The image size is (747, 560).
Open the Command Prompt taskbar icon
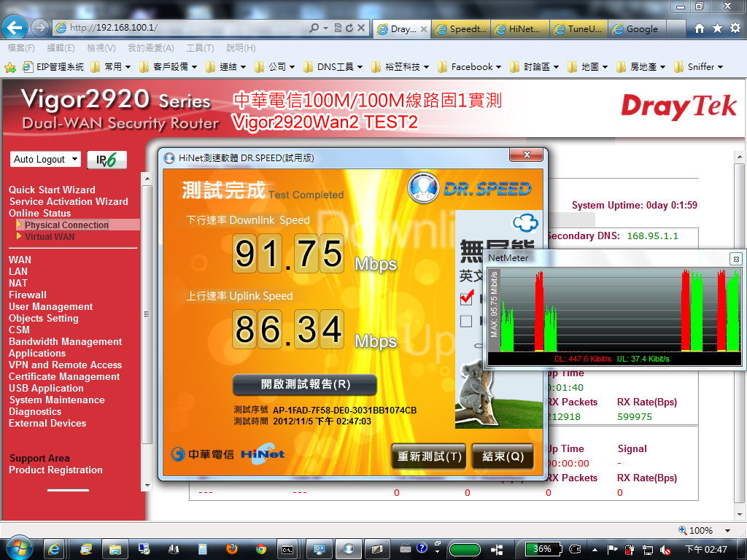click(x=287, y=549)
